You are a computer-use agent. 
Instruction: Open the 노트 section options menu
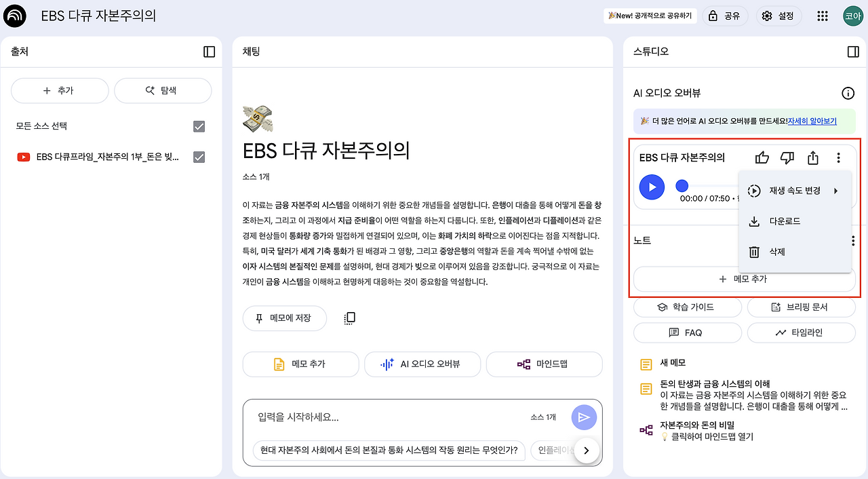coord(852,240)
